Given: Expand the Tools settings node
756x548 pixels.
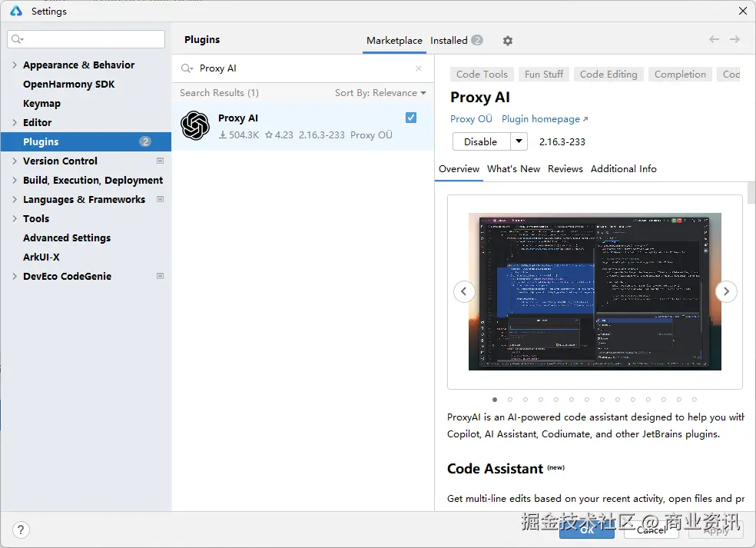Looking at the screenshot, I should [x=15, y=218].
